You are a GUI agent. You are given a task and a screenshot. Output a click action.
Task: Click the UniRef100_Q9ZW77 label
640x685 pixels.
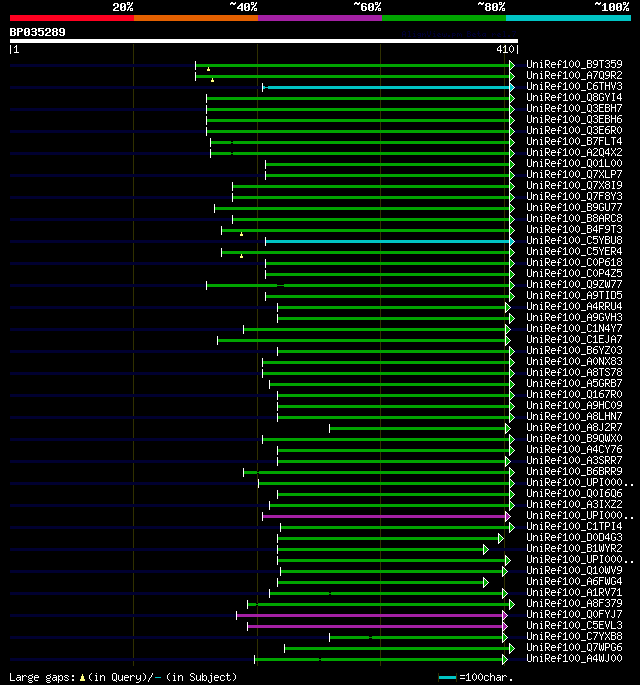(574, 284)
